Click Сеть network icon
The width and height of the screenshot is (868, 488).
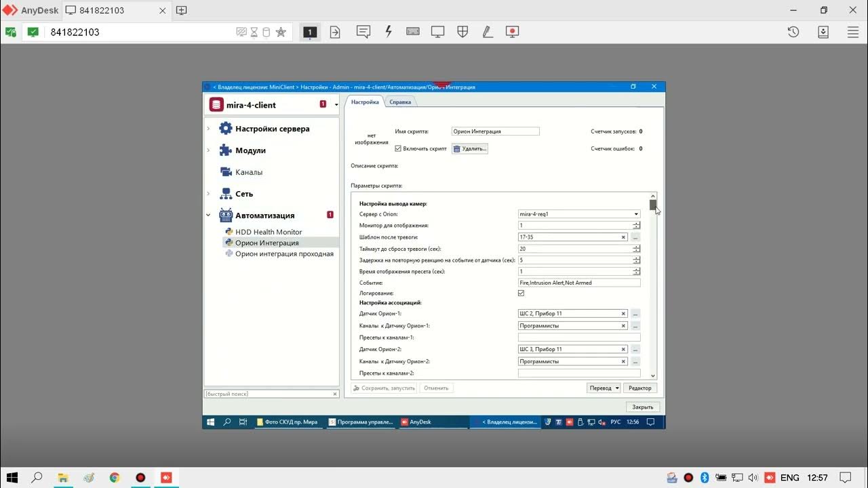pyautogui.click(x=226, y=194)
